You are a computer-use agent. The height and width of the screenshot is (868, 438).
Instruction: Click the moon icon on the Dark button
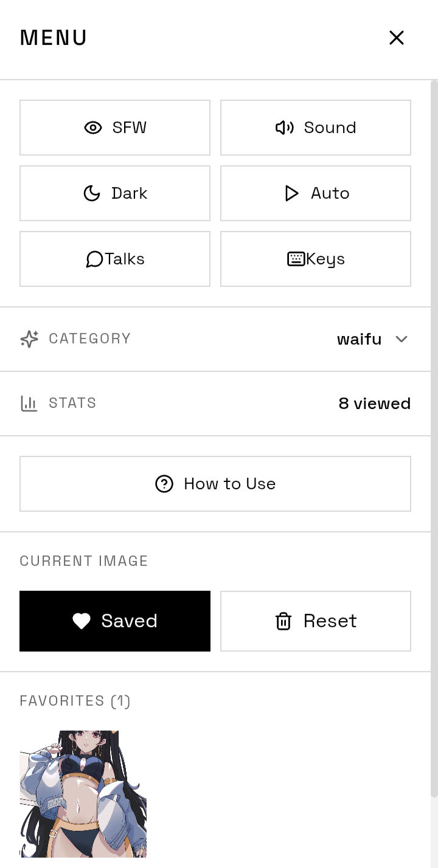pyautogui.click(x=92, y=193)
